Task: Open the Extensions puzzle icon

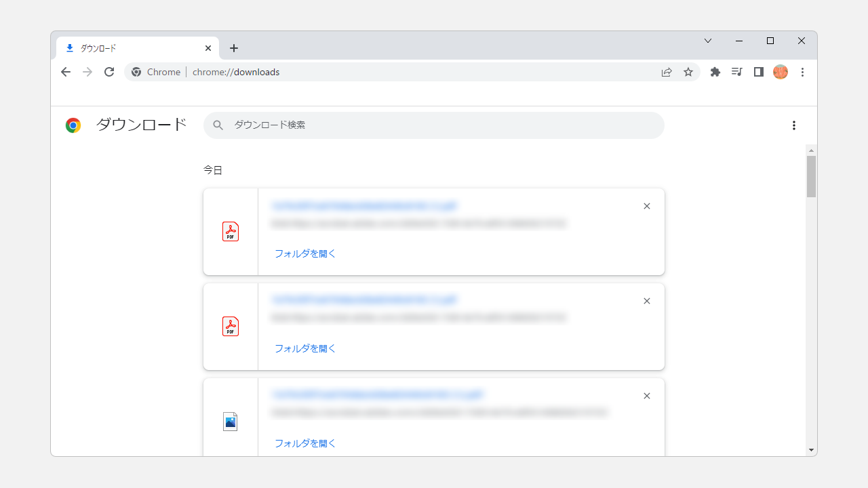Action: (715, 72)
